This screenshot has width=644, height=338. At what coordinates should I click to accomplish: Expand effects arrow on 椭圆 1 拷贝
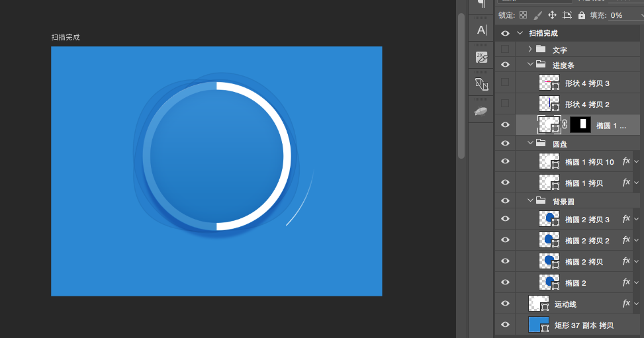637,183
